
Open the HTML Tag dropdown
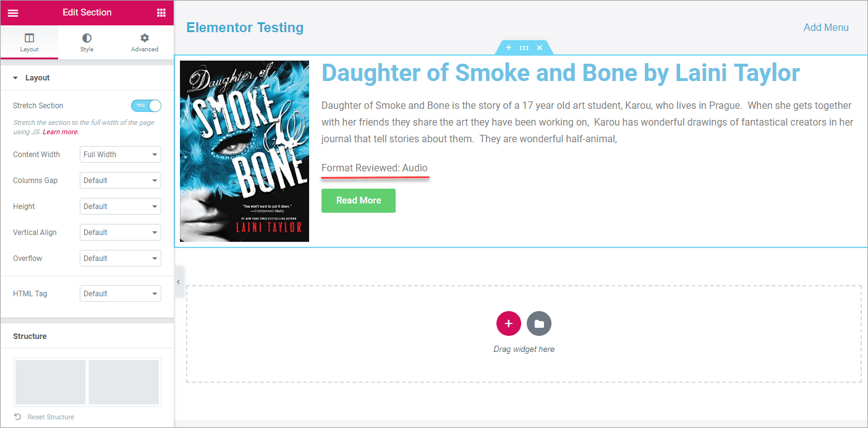click(x=121, y=294)
